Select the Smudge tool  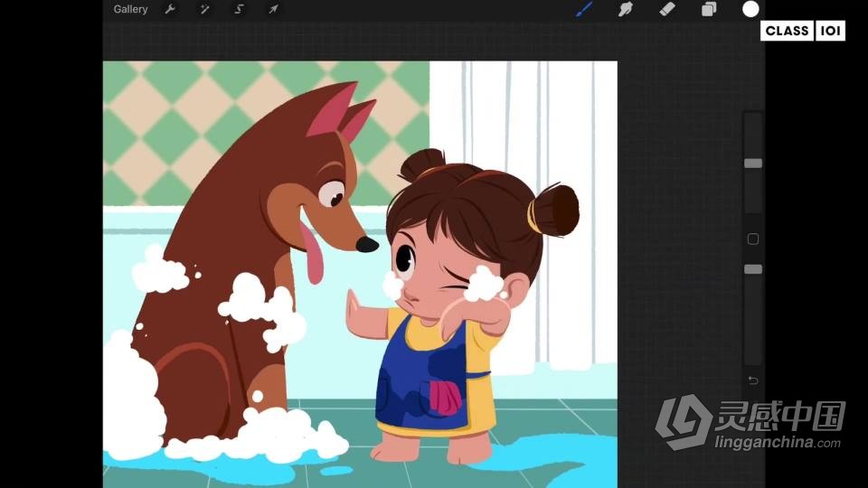[x=626, y=9]
